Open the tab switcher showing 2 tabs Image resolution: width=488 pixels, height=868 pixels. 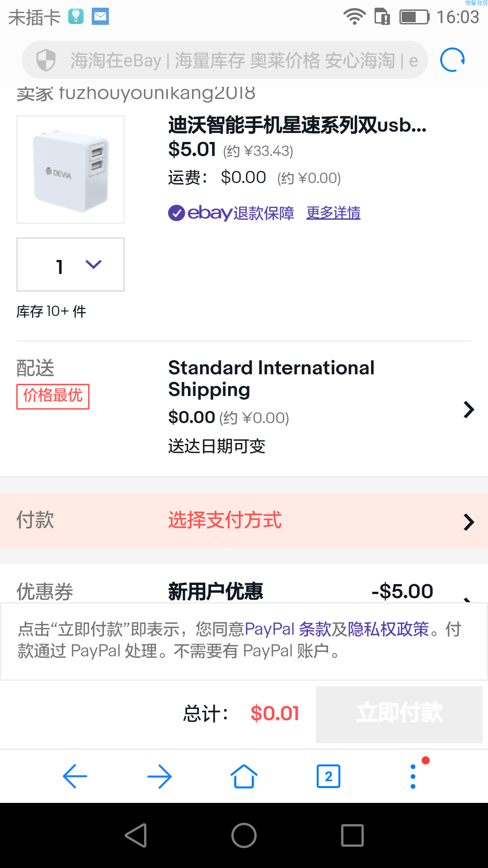point(328,776)
